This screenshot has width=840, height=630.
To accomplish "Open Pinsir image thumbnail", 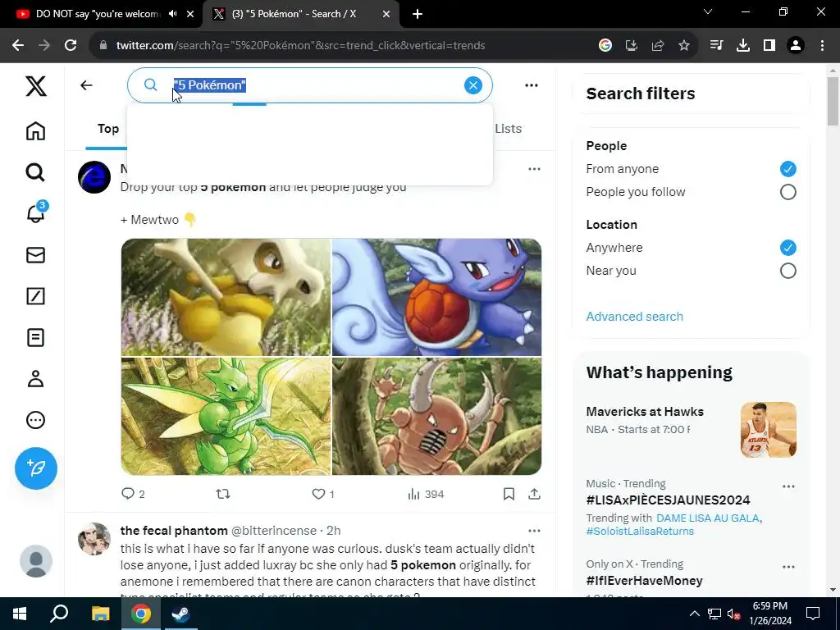I will [x=436, y=416].
